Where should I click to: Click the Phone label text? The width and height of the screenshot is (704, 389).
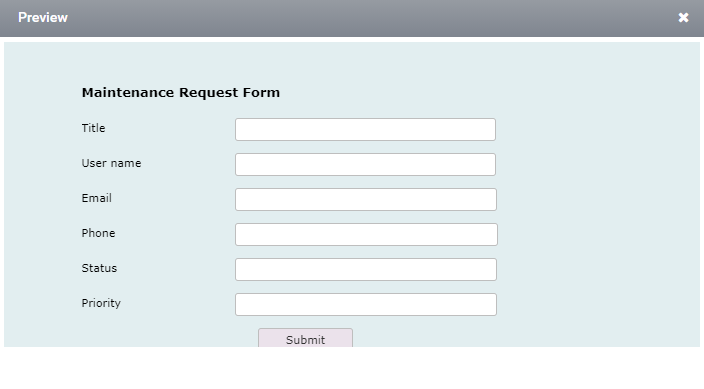pyautogui.click(x=98, y=233)
